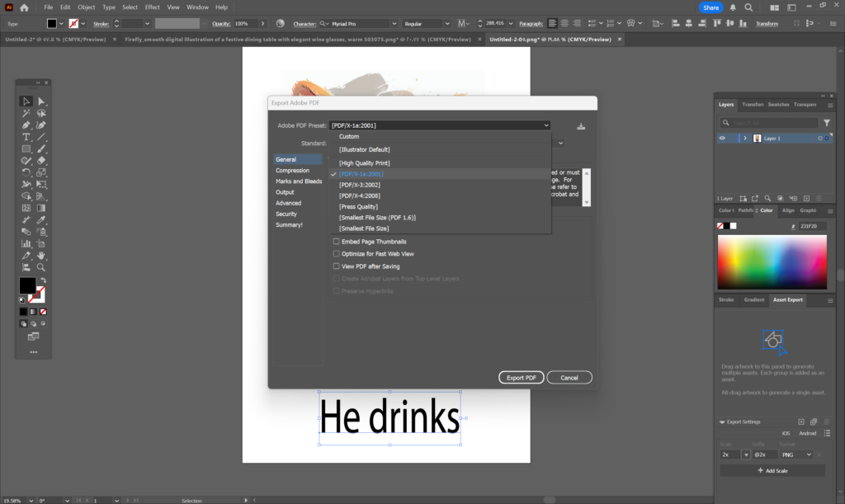Choose Smallest File Size (PDF 1.6) preset
Screen dimensions: 845x504
(377, 218)
